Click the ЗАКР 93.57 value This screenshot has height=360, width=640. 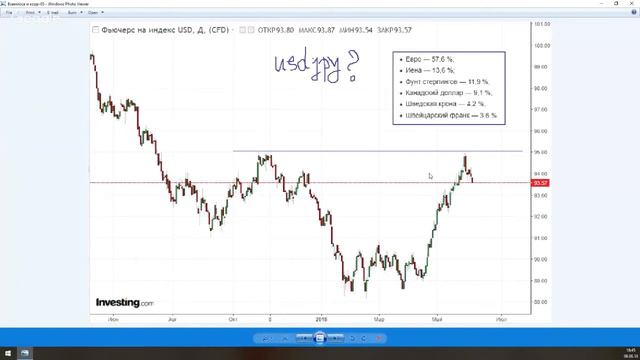(x=394, y=30)
